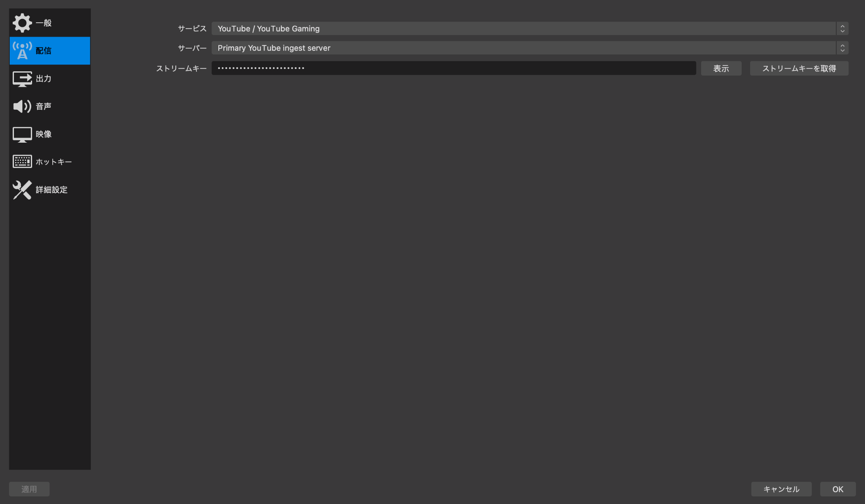Screen dimensions: 865x504
Task: Open the 一般 (General) gear icon
Action: (22, 23)
